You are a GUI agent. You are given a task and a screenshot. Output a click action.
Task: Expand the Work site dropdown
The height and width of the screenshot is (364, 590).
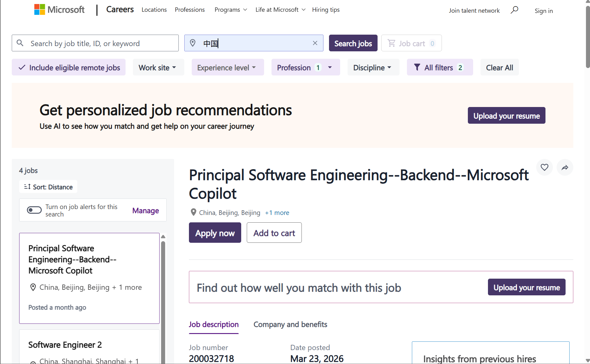point(158,67)
